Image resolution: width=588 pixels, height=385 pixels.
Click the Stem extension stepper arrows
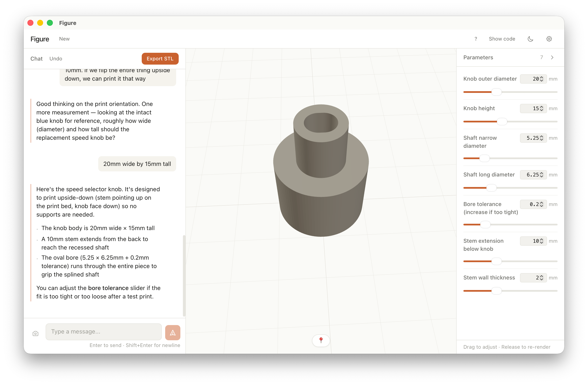[542, 241]
